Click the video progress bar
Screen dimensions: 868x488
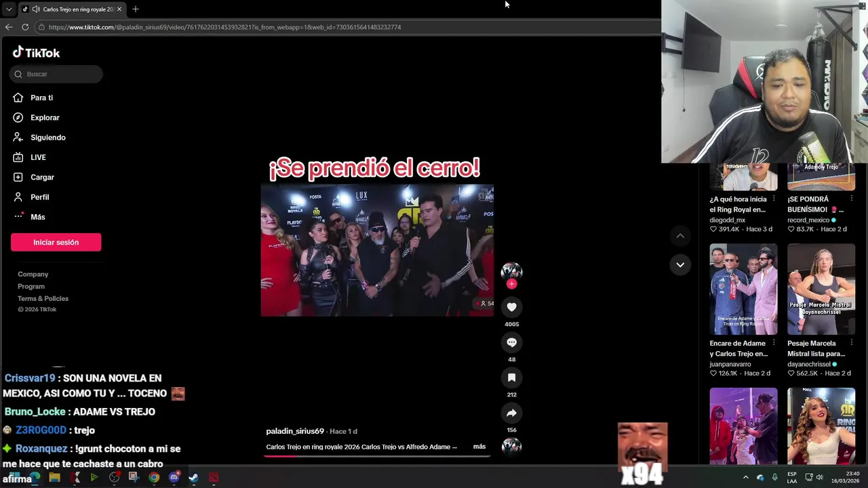click(377, 455)
